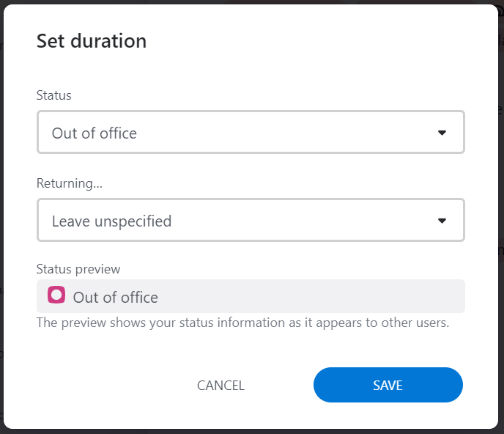This screenshot has height=434, width=504.
Task: Cancel the Set duration dialog
Action: pos(220,385)
